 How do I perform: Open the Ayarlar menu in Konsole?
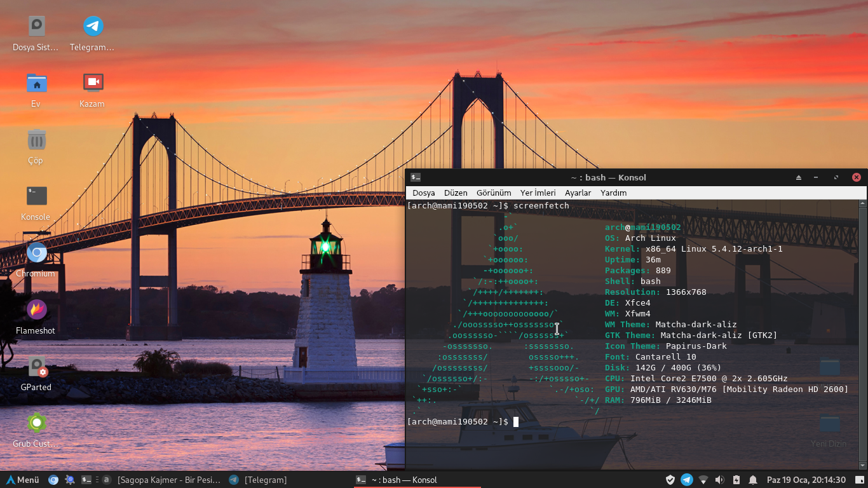click(578, 193)
